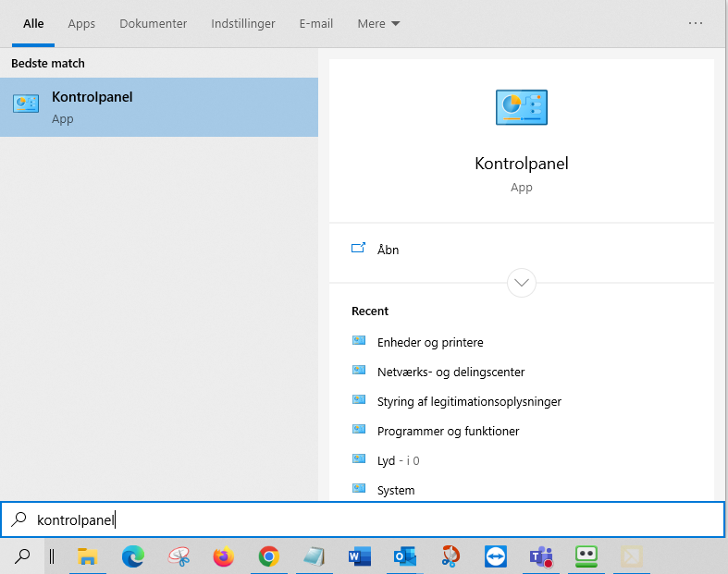Switch to the Apps tab

[81, 24]
